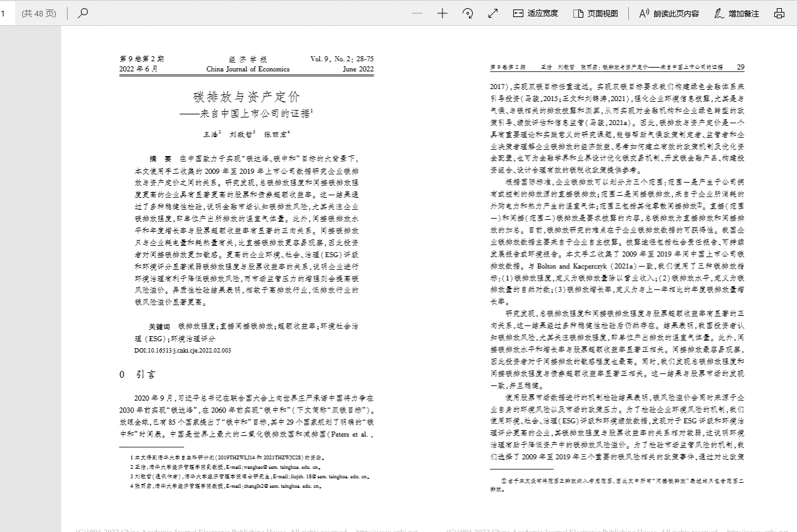Click the 经济学报 journal title in header
Screen dimensions: 797x532
(x=248, y=59)
